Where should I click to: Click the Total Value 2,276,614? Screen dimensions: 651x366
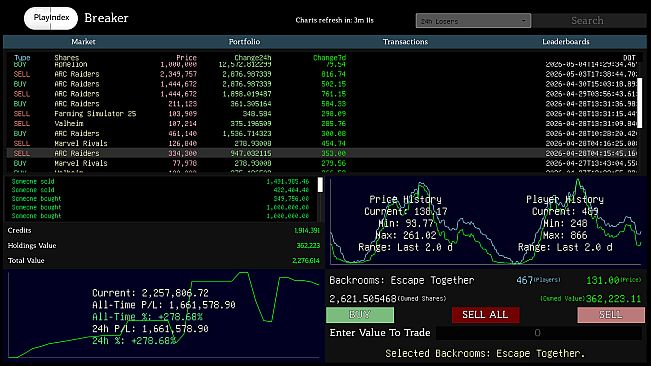306,261
